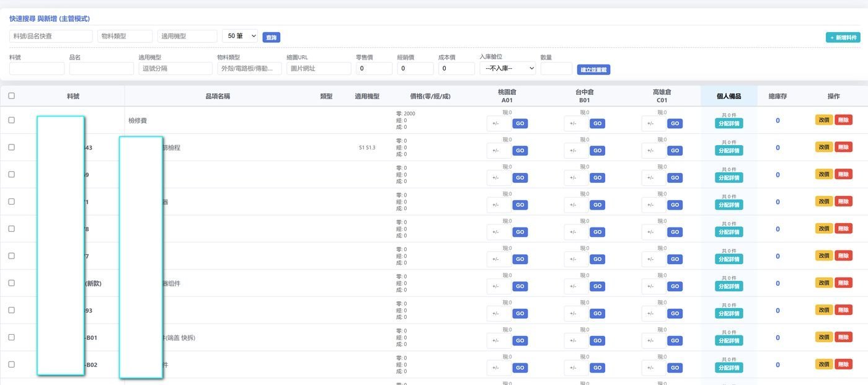Image resolution: width=868 pixels, height=385 pixels.
Task: Click the 台中倉 B01 column header
Action: pos(585,95)
